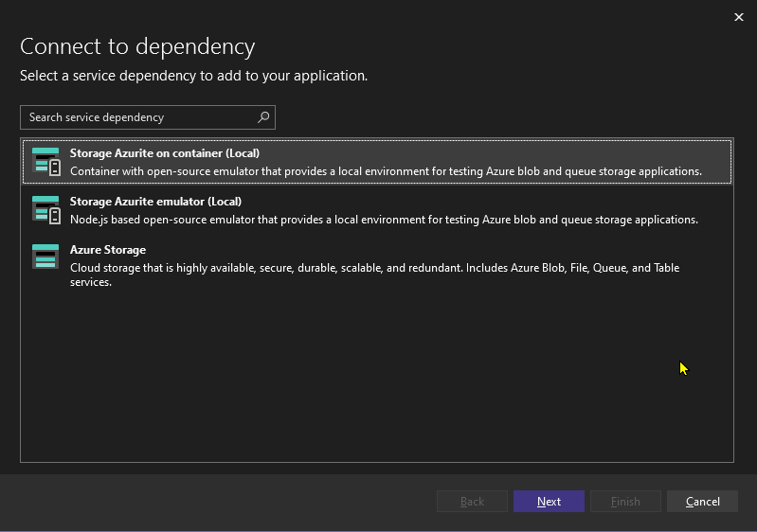
Task: Click the Storage Azurite on container icon
Action: [46, 162]
